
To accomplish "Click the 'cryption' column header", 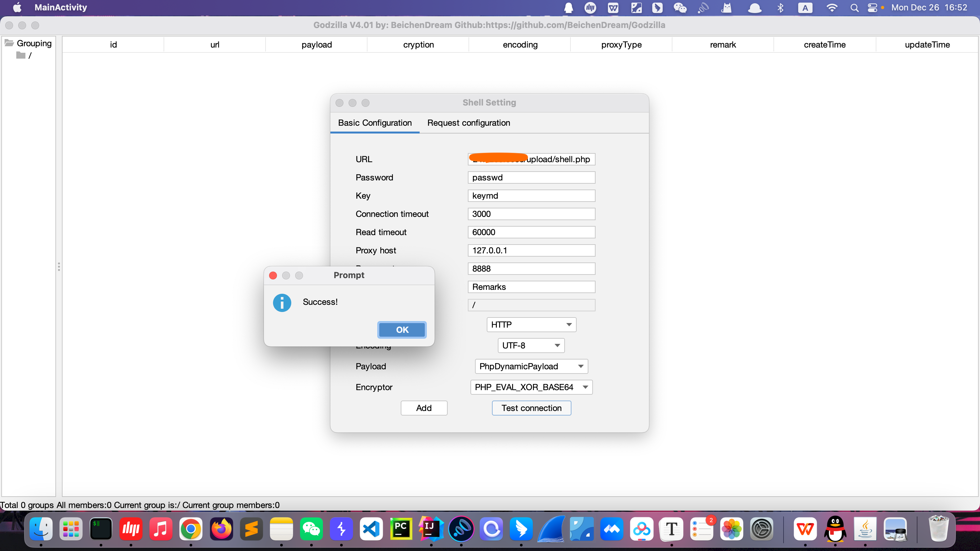I will click(418, 45).
